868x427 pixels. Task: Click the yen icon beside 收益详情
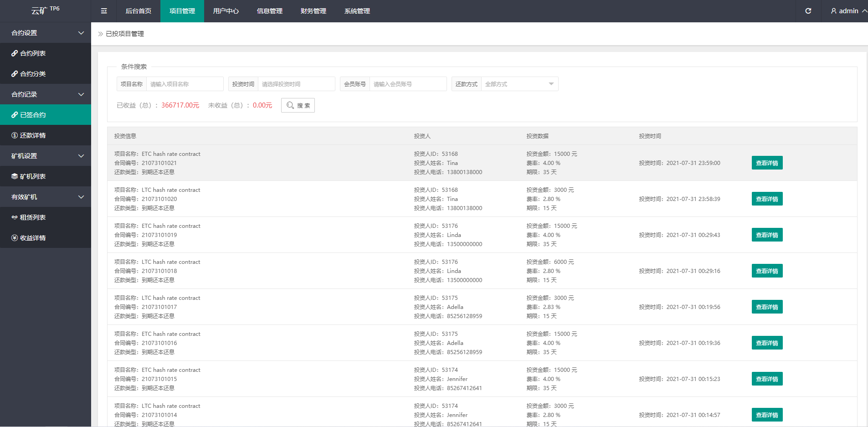[15, 238]
